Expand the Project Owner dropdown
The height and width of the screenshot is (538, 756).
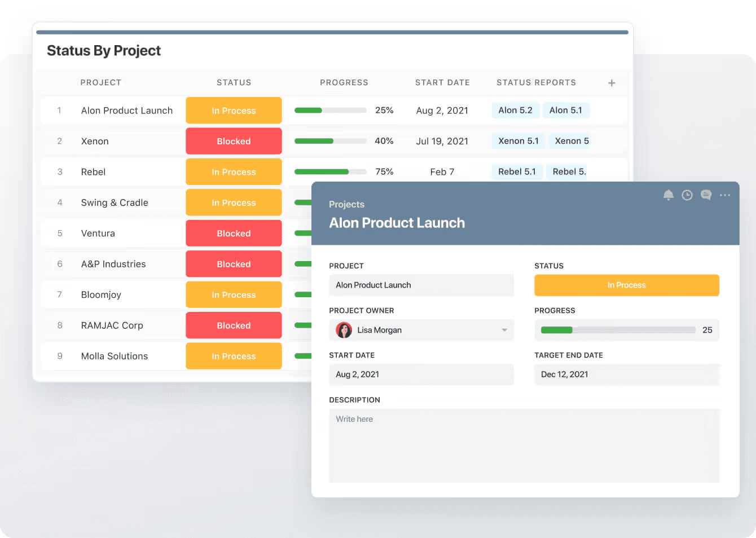[x=504, y=330]
